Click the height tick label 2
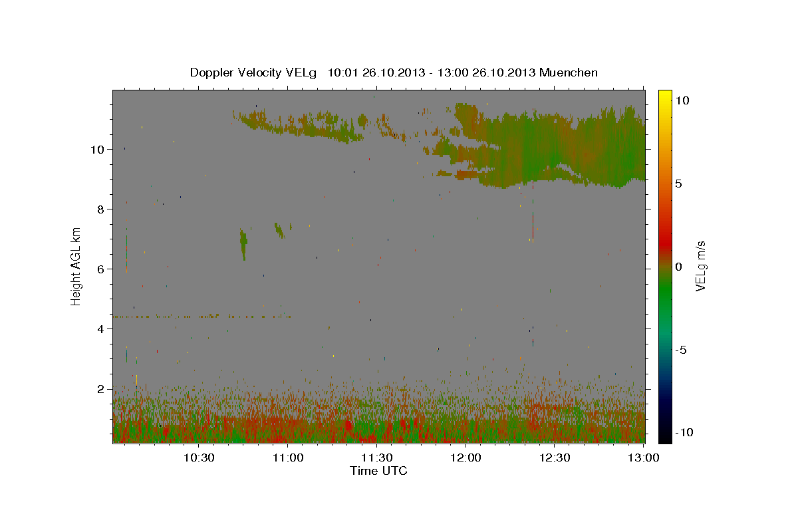 click(102, 389)
